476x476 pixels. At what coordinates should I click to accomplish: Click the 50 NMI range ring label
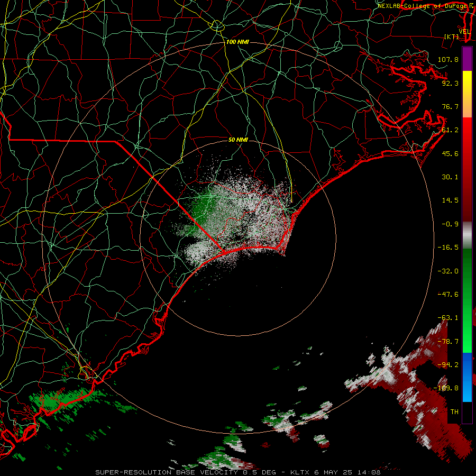(x=239, y=140)
